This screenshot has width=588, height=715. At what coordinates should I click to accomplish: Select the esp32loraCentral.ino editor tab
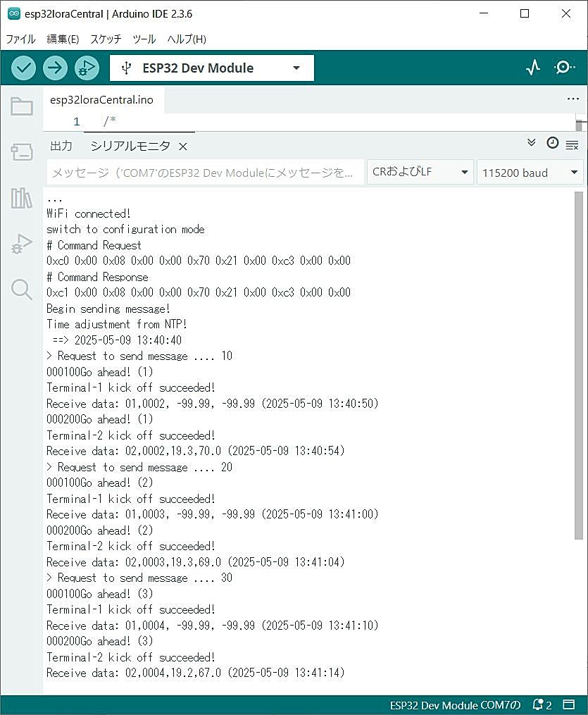pyautogui.click(x=101, y=100)
